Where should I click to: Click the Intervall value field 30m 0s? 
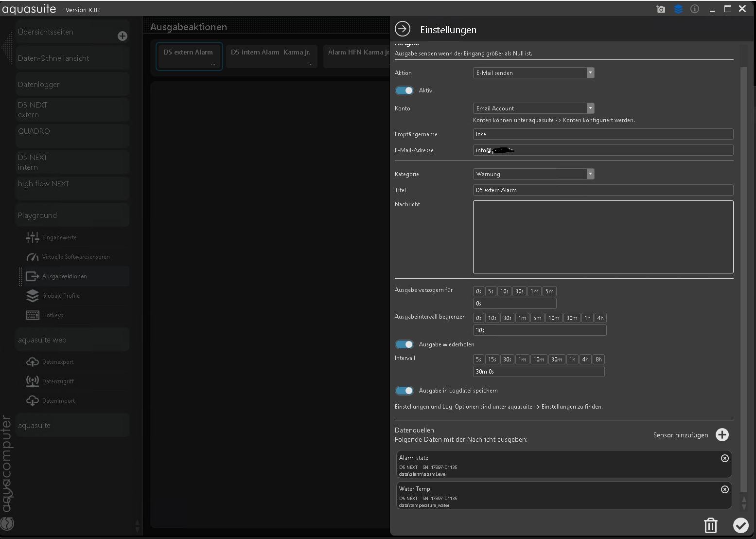coord(539,372)
